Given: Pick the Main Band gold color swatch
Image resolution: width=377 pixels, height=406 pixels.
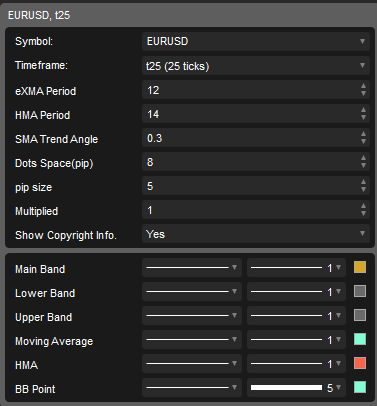Looking at the screenshot, I should pyautogui.click(x=360, y=267).
